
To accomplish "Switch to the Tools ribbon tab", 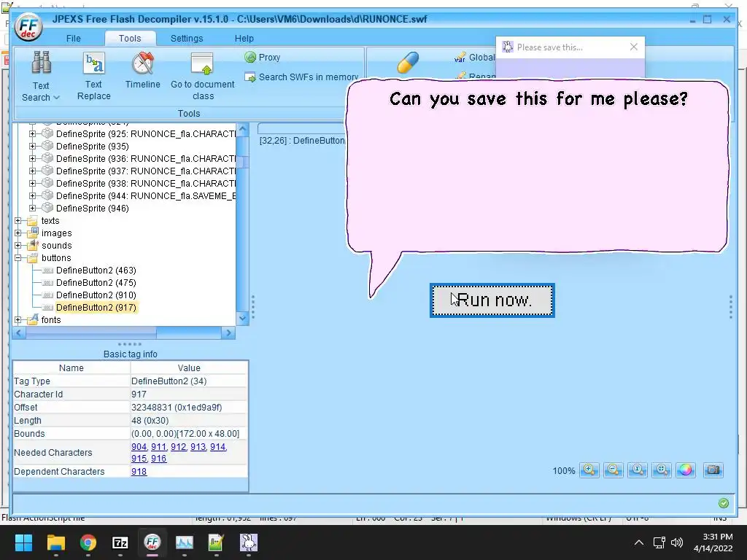I will tap(130, 38).
